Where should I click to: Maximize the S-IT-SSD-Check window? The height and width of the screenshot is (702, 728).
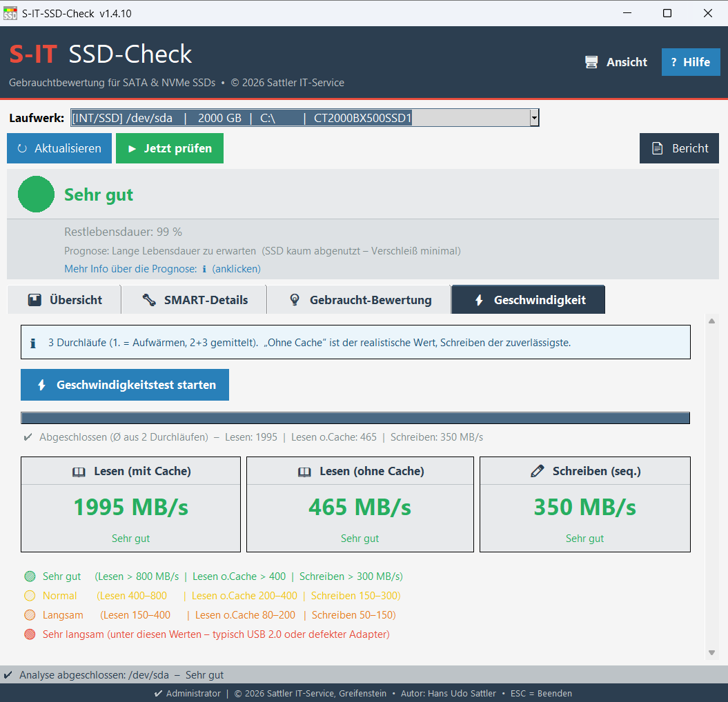click(667, 13)
